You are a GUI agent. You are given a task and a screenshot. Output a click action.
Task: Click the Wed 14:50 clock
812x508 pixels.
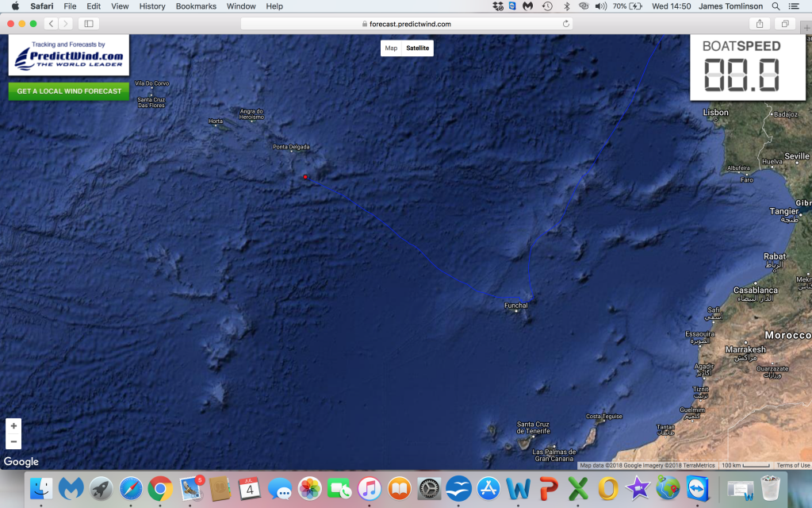tap(671, 6)
